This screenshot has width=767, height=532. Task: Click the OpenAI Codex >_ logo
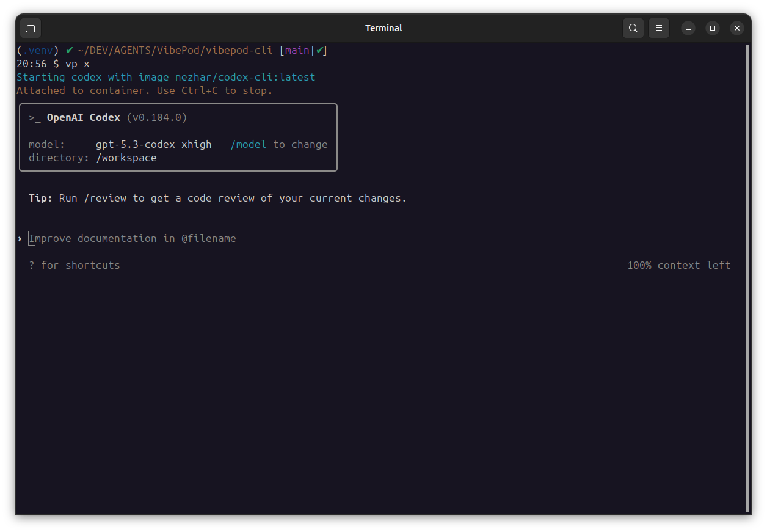(x=35, y=117)
